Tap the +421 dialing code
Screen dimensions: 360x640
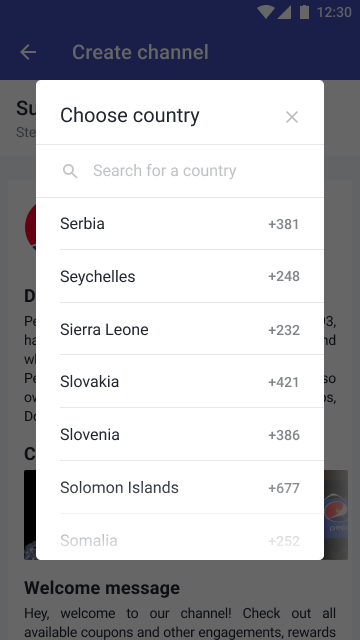[284, 382]
